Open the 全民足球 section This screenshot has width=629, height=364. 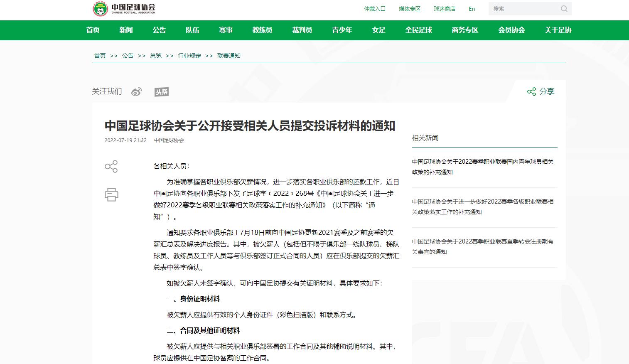pyautogui.click(x=419, y=30)
